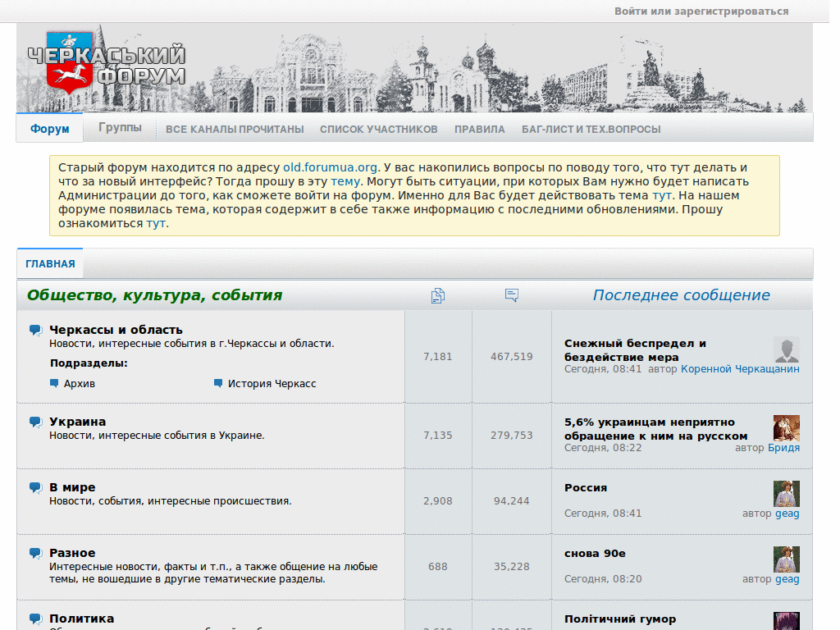The image size is (840, 630).
Task: Open geag's avatar in the Россия row
Action: [x=787, y=493]
